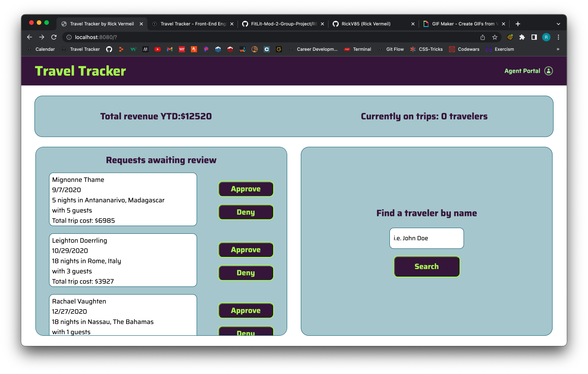Deny Leighton Doerrling's trip request
The image size is (588, 374).
tap(246, 273)
